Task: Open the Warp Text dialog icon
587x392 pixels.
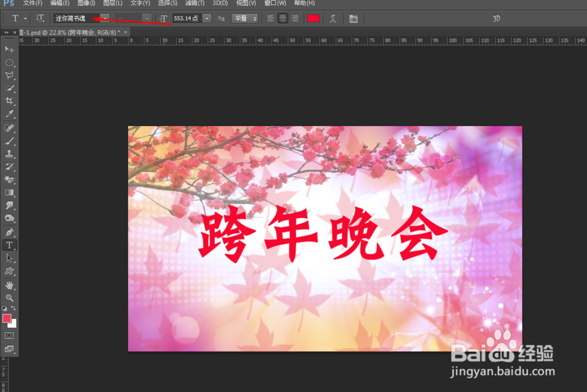Action: point(332,18)
